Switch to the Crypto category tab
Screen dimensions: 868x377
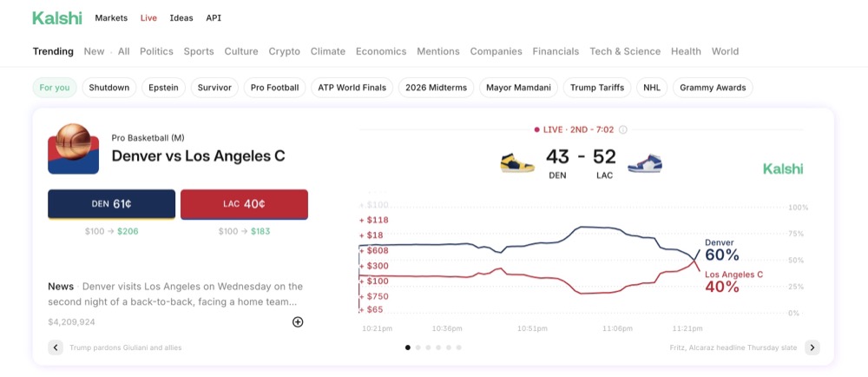click(284, 51)
